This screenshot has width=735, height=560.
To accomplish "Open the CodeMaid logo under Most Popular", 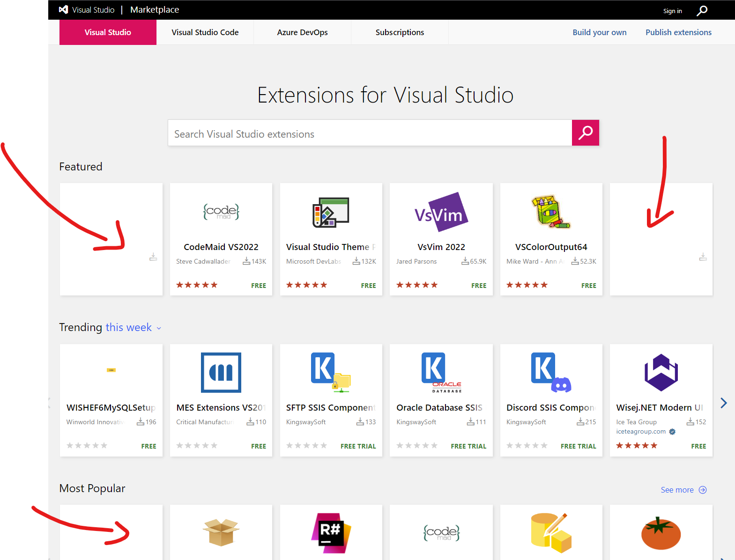I will pyautogui.click(x=441, y=533).
